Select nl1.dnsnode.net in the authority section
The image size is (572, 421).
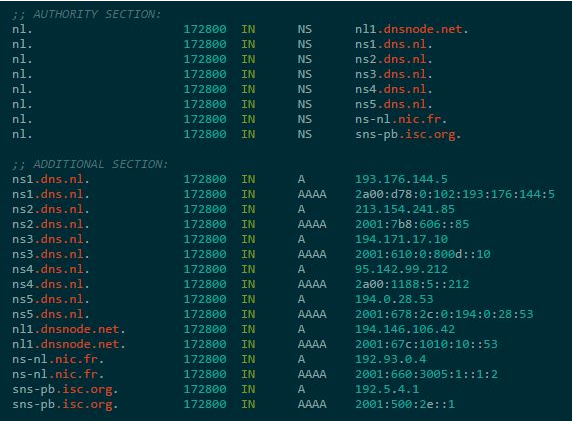pyautogui.click(x=411, y=29)
